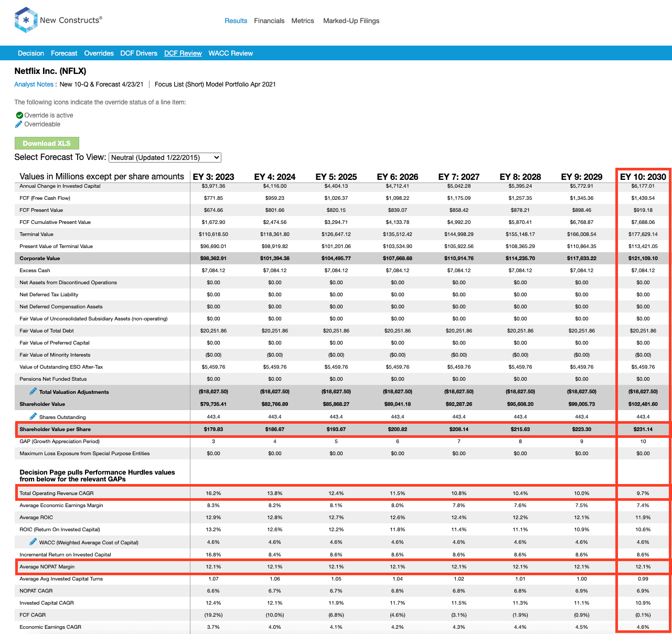Viewport: 672px width, 634px height.
Task: Open the Results tab in top navigation
Action: click(x=236, y=21)
